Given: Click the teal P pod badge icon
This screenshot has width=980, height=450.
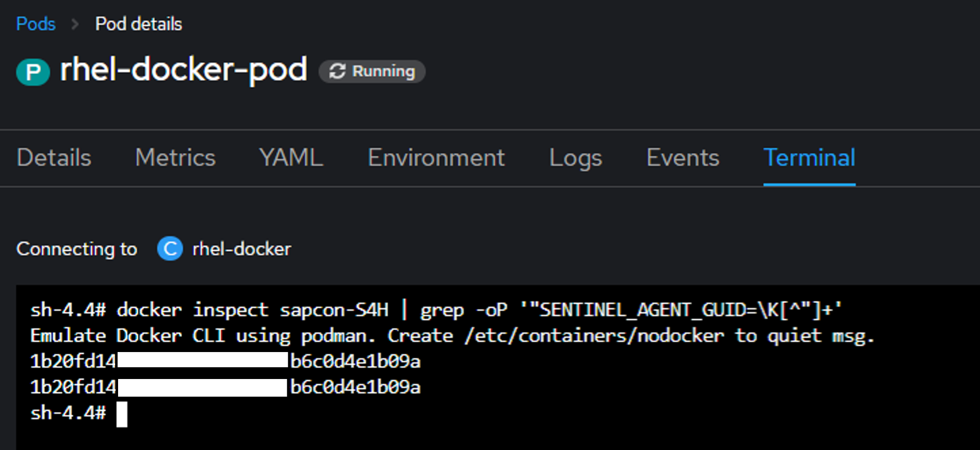Looking at the screenshot, I should (x=33, y=71).
